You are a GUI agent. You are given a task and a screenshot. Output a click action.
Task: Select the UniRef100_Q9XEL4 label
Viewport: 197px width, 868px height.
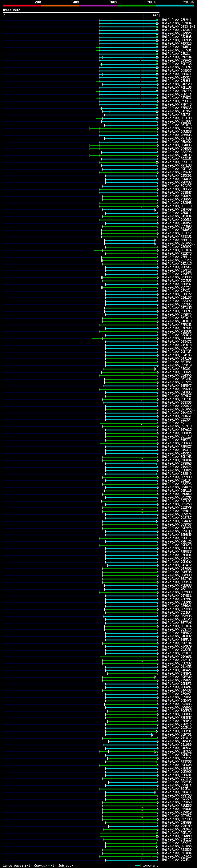(176, 860)
